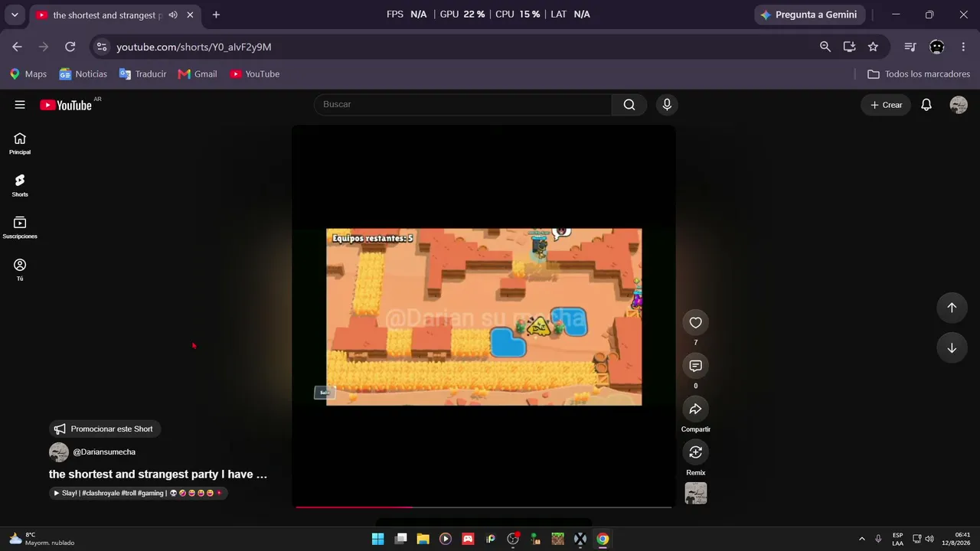
Task: Show hidden system tray icons
Action: pos(862,539)
